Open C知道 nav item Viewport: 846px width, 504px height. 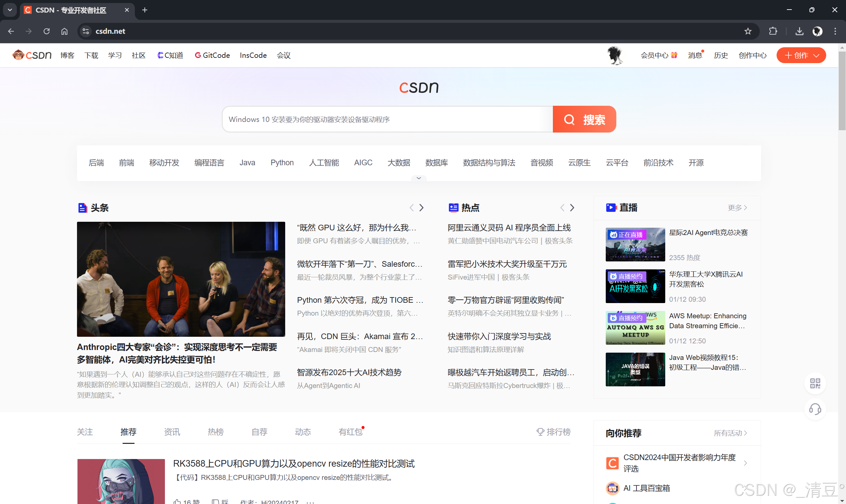[x=170, y=56]
